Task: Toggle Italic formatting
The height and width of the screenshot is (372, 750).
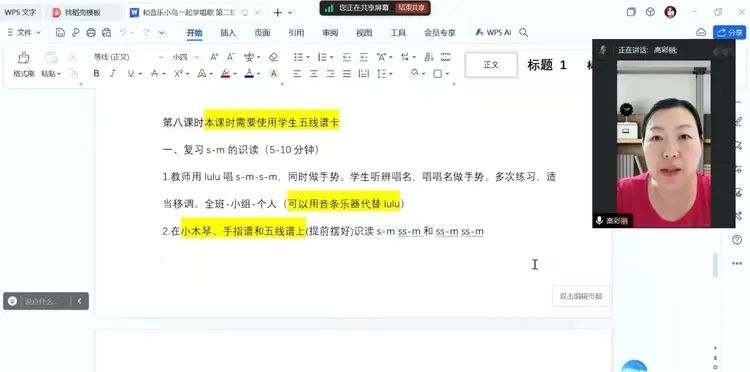Action: point(113,74)
